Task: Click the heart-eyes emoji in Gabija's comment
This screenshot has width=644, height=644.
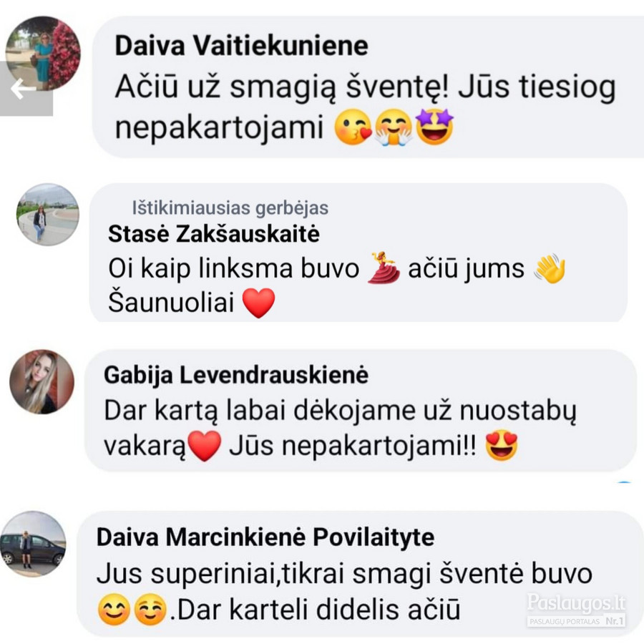Action: [x=502, y=446]
